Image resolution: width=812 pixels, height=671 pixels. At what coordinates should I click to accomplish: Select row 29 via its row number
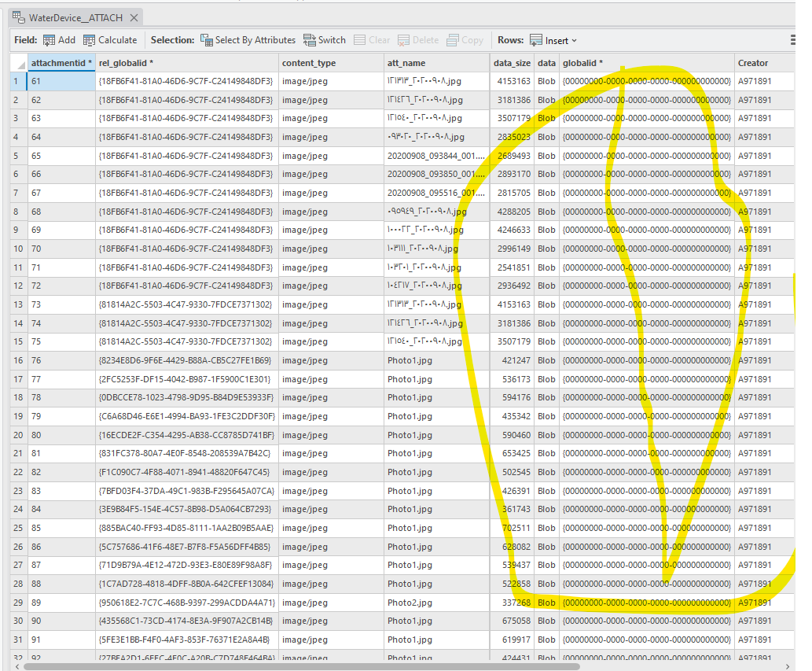tap(16, 602)
